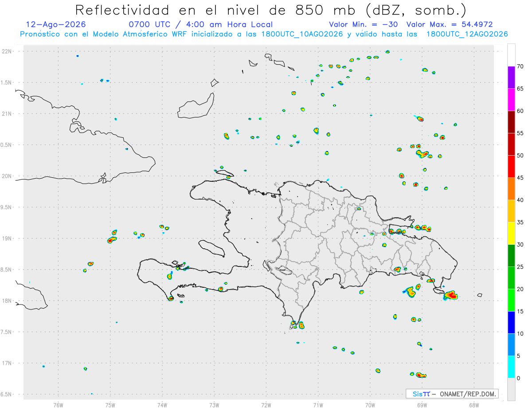
Task: Click the yellow 30–35 dBZ color band
Action: pyautogui.click(x=511, y=233)
